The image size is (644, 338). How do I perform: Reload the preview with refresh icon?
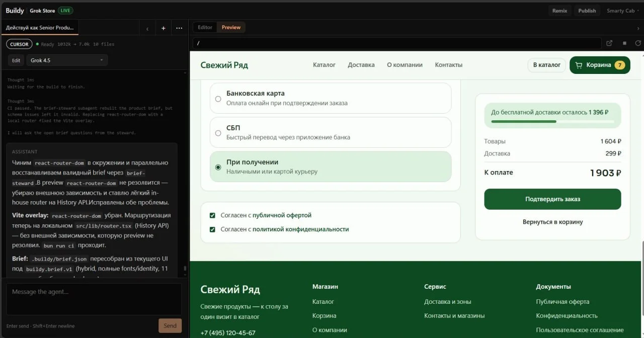click(638, 43)
